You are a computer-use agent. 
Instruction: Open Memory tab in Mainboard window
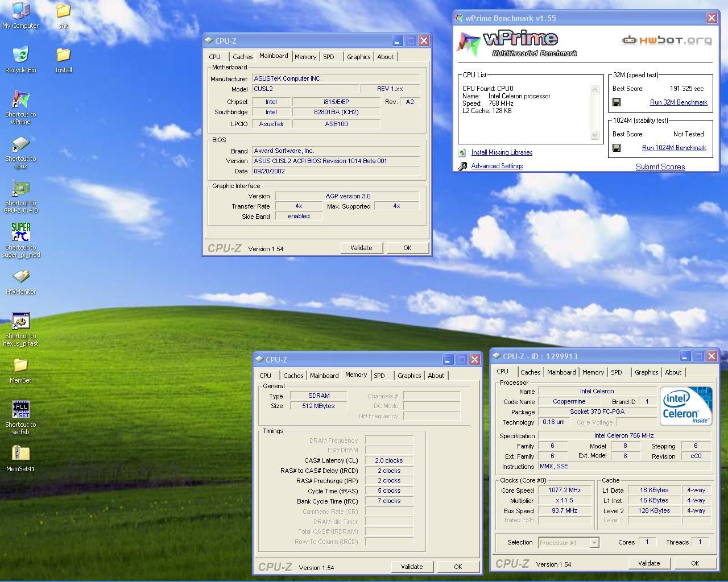(305, 57)
